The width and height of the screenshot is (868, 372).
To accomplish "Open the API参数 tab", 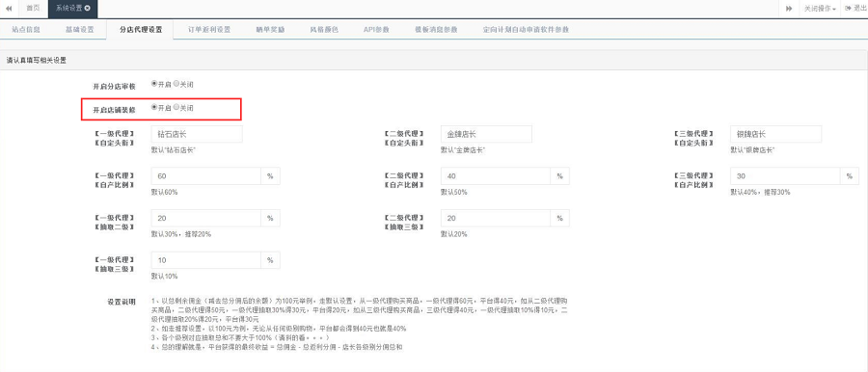I will click(376, 29).
